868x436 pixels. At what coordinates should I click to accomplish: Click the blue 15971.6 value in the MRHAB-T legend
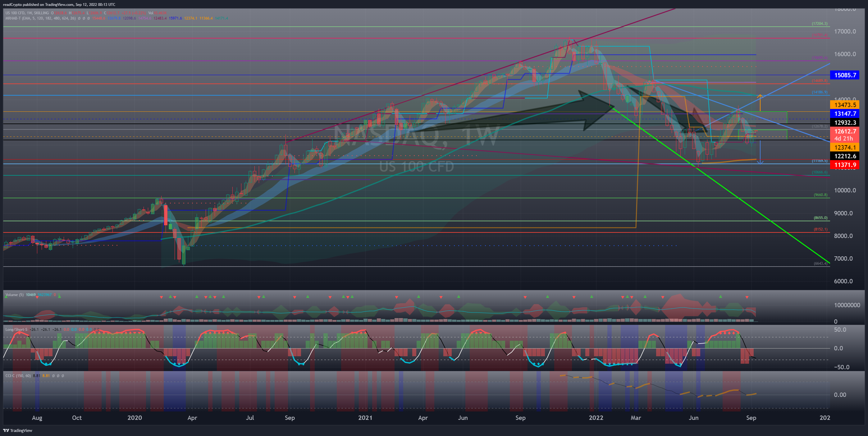(x=176, y=18)
